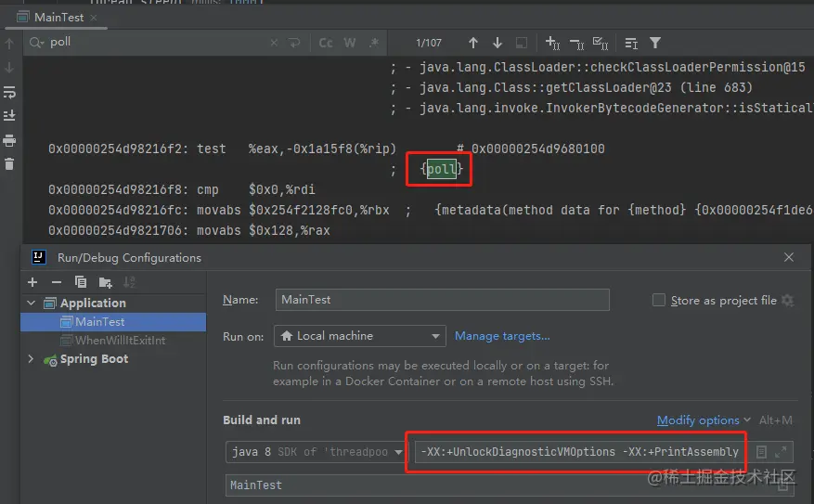Go to previous search occurrence
The height and width of the screenshot is (504, 814).
[x=473, y=43]
